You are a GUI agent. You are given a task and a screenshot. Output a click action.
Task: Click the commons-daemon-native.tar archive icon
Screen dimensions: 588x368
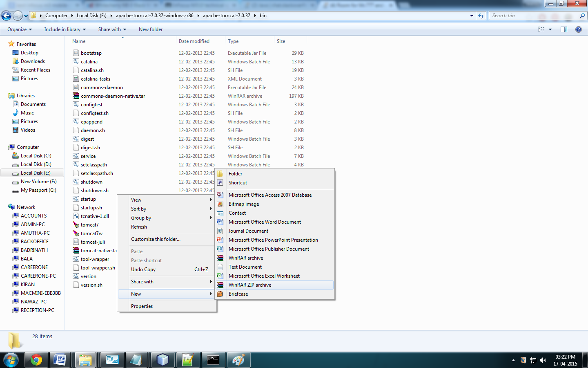click(x=76, y=96)
